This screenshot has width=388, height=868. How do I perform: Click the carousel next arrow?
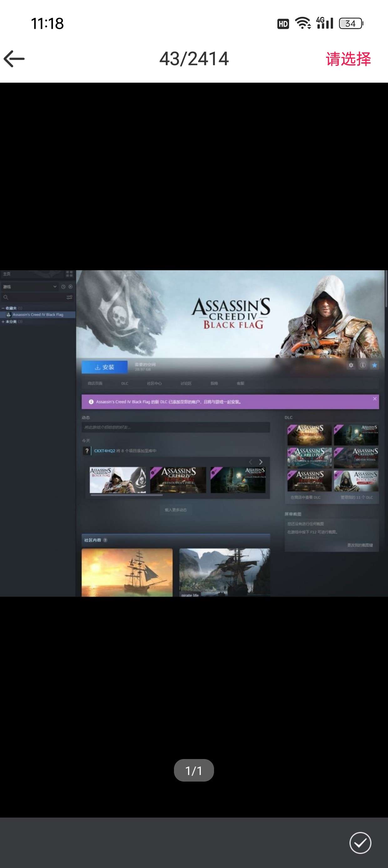(261, 462)
